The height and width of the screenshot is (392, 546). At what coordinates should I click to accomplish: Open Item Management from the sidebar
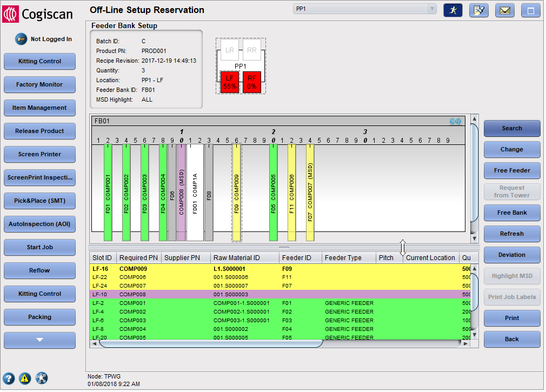(39, 108)
